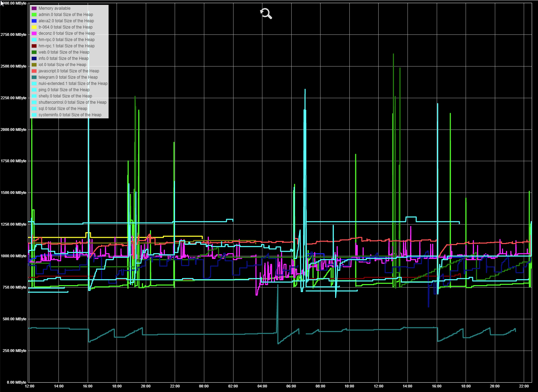Toggle 'alexa2.0 total Size of the Heap' legend entry
Screen dimensions: 538x392
63,21
